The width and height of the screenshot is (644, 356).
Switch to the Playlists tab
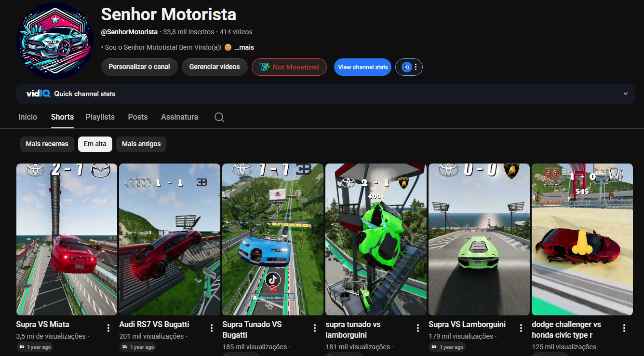[x=100, y=117]
